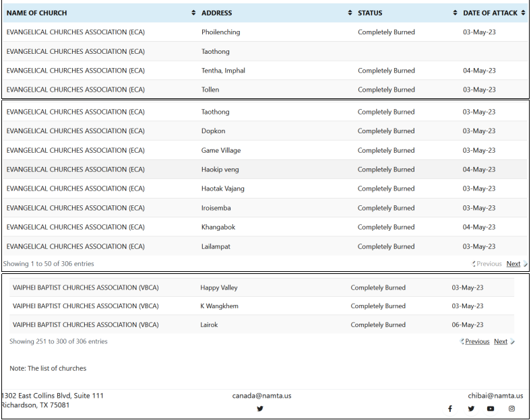
Task: Click the DATE OF ATTACK header text
Action: coord(490,13)
